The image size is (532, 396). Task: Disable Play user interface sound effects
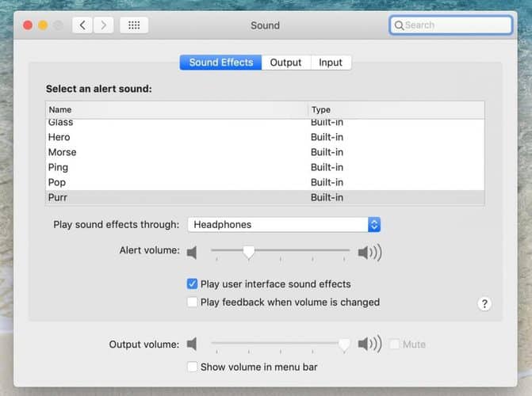[192, 284]
